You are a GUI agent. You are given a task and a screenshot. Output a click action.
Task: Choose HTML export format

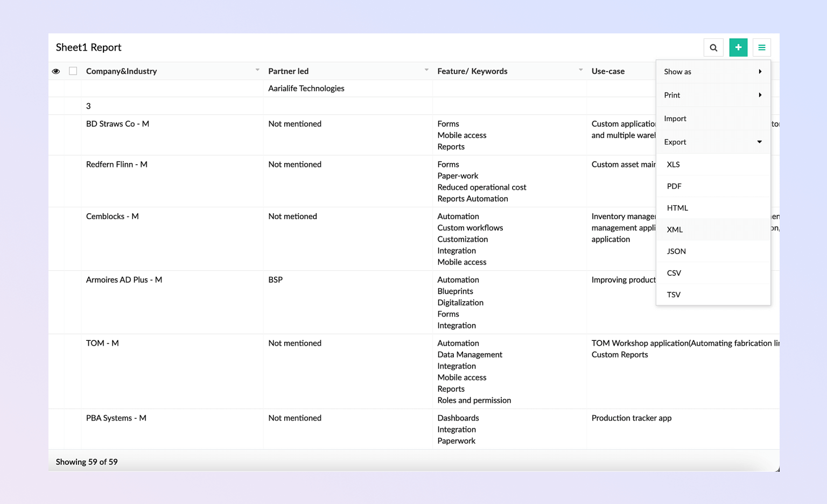tap(677, 208)
